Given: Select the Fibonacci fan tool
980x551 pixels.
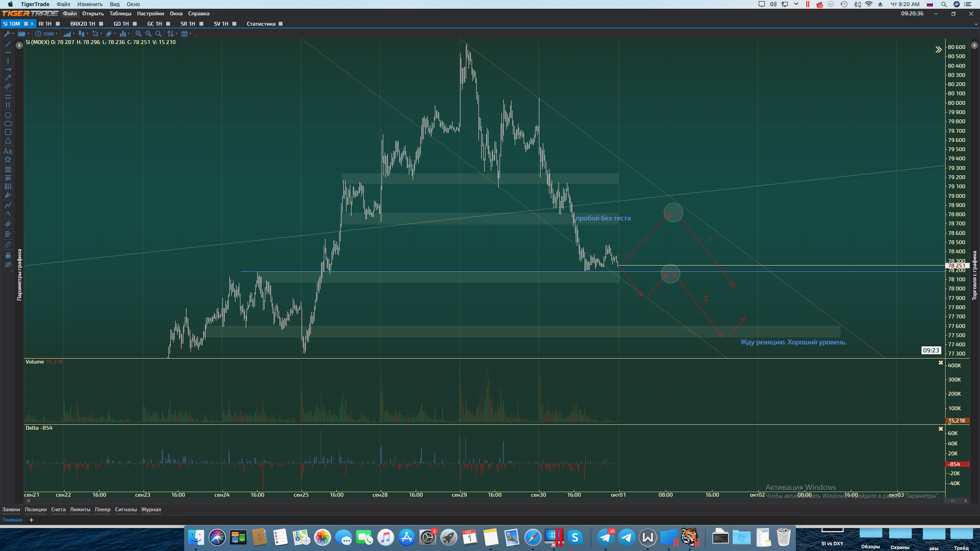Looking at the screenshot, I should click(8, 195).
